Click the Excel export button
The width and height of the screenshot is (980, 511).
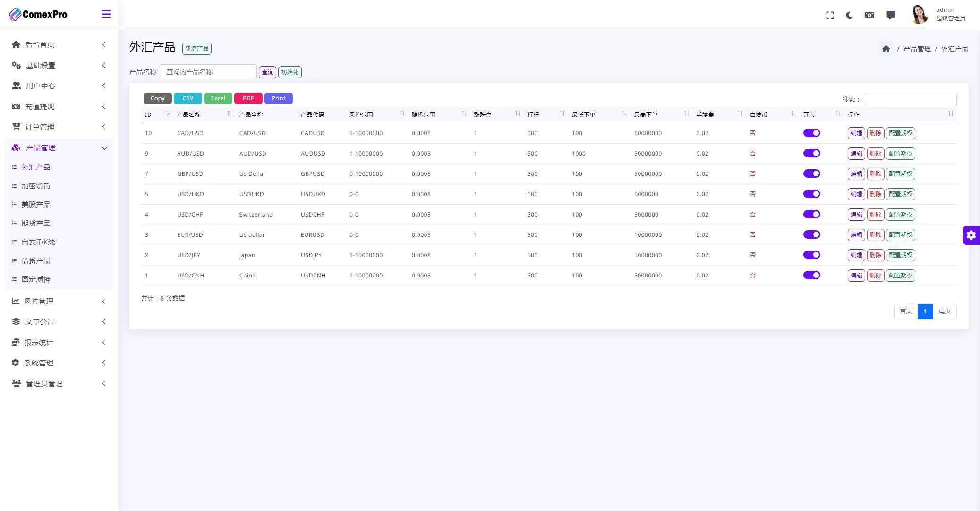pyautogui.click(x=218, y=98)
